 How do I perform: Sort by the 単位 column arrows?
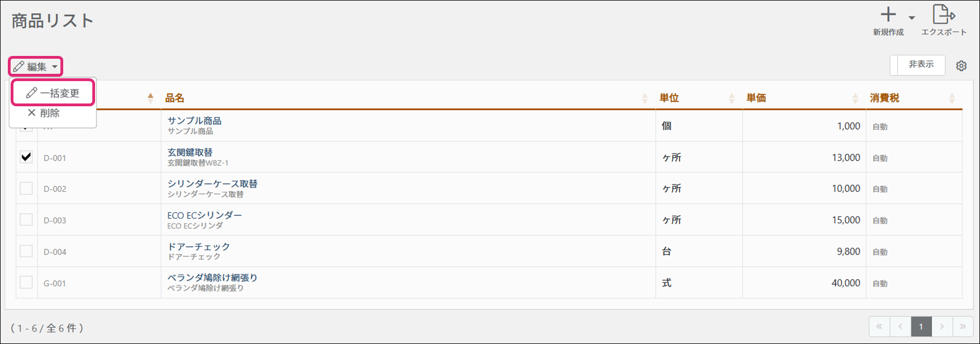(x=731, y=98)
